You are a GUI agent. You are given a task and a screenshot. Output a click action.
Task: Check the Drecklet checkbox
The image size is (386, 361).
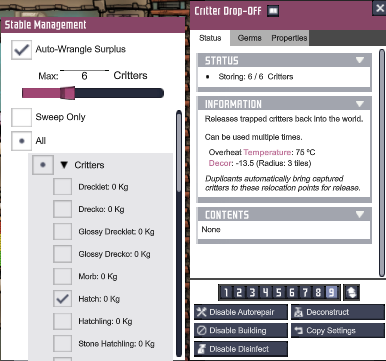pos(62,186)
